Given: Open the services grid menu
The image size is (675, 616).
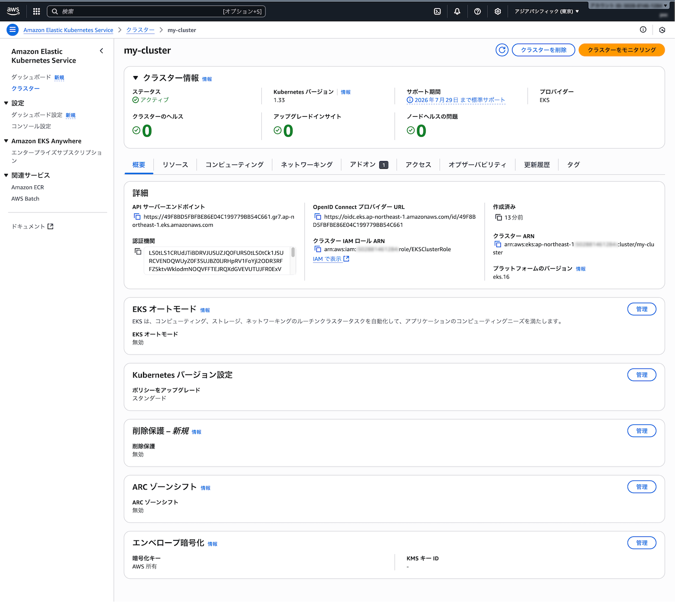Looking at the screenshot, I should [36, 11].
